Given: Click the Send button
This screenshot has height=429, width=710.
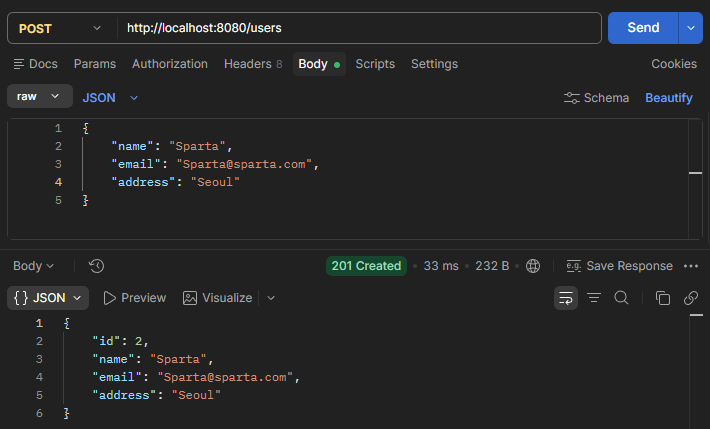Looking at the screenshot, I should coord(643,28).
